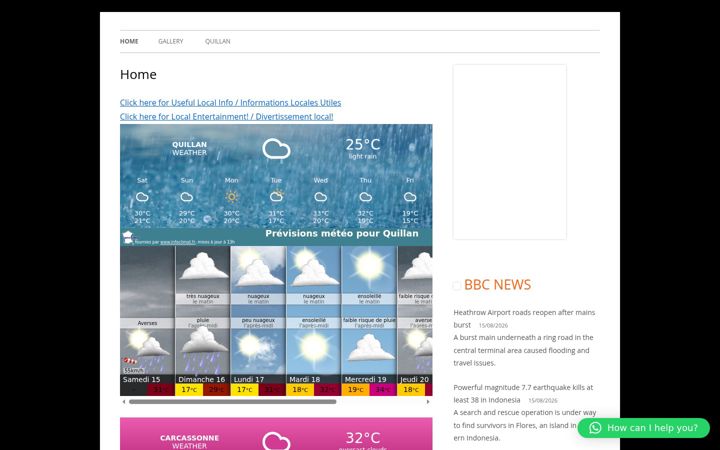Click the WhatsApp 'How can I help you?' button

pos(643,428)
